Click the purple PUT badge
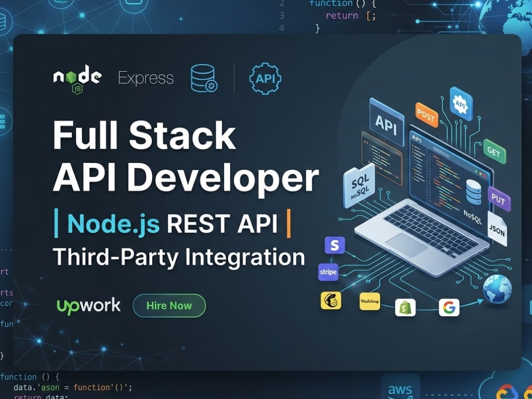Viewport: 532px width, 399px height. pos(499,199)
